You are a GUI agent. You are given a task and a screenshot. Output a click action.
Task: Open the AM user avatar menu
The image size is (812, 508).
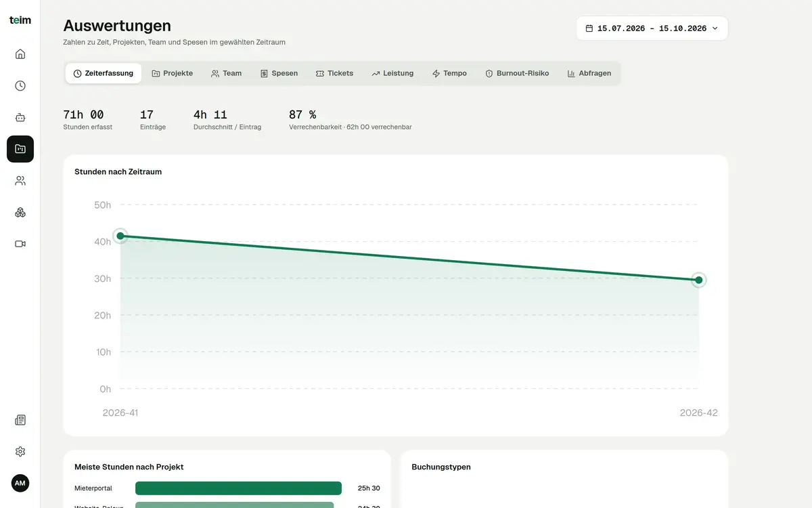coord(20,483)
